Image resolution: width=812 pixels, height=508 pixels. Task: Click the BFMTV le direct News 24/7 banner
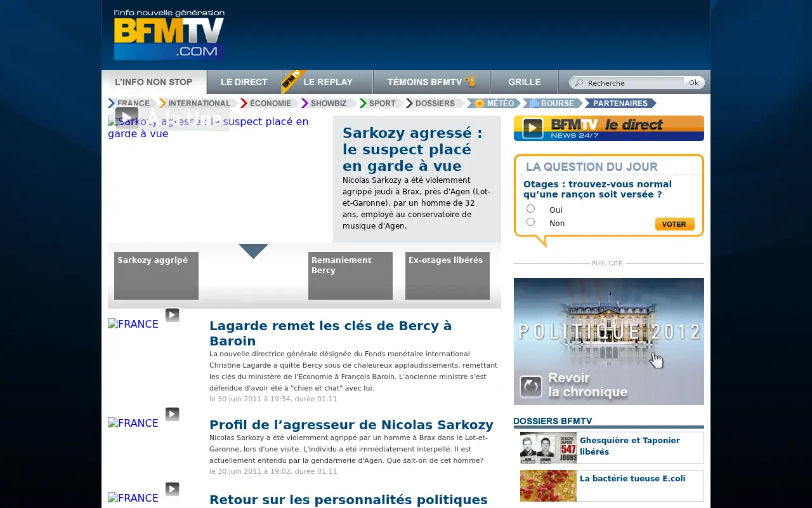pyautogui.click(x=609, y=128)
